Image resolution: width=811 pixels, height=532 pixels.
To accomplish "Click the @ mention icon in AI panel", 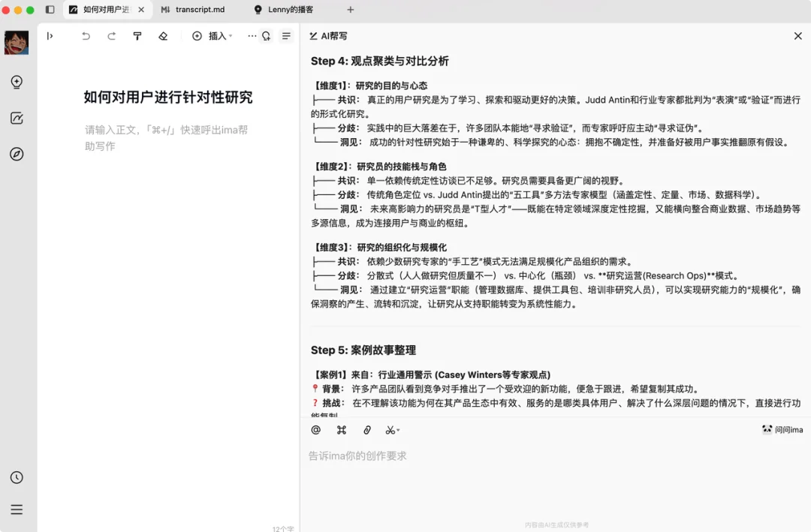I will click(315, 429).
